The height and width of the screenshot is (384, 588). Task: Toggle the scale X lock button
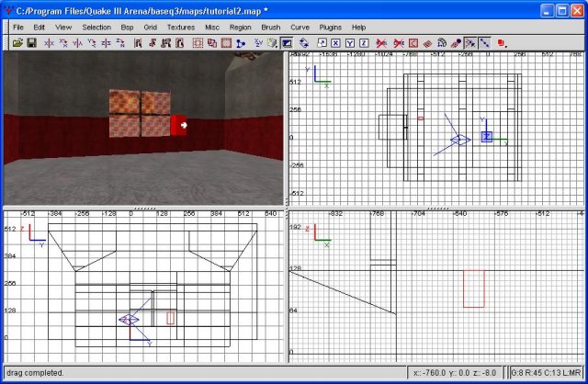335,43
